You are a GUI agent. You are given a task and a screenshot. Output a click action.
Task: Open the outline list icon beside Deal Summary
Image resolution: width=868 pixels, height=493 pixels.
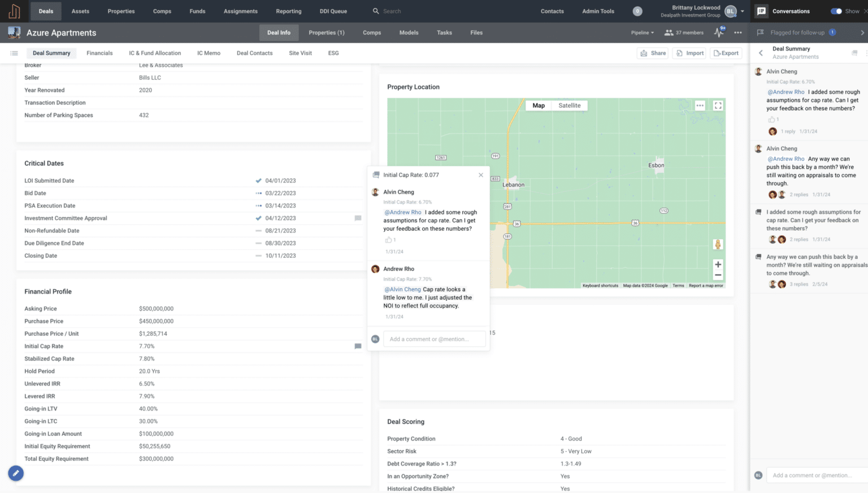[14, 53]
